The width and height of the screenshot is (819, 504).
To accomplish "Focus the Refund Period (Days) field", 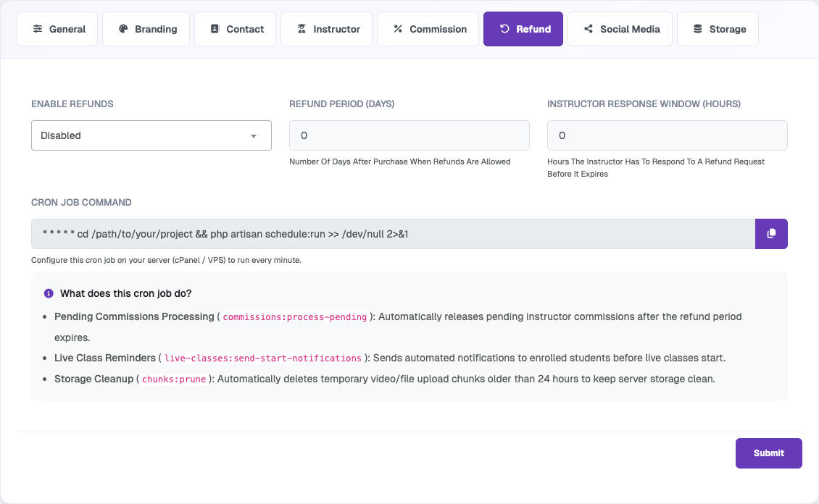I will [x=409, y=135].
